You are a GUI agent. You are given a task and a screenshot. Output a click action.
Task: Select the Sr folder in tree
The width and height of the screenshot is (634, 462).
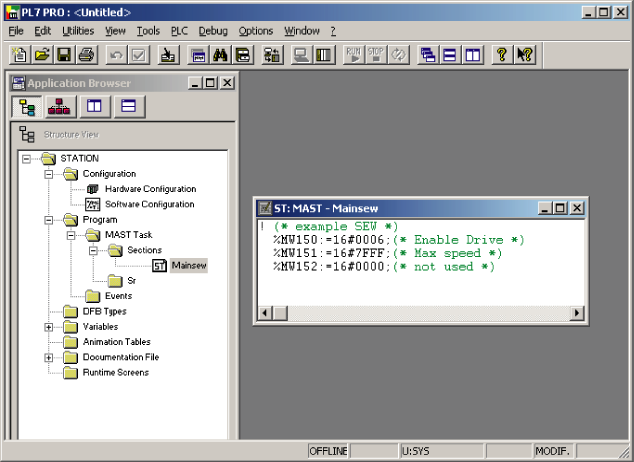click(x=131, y=281)
